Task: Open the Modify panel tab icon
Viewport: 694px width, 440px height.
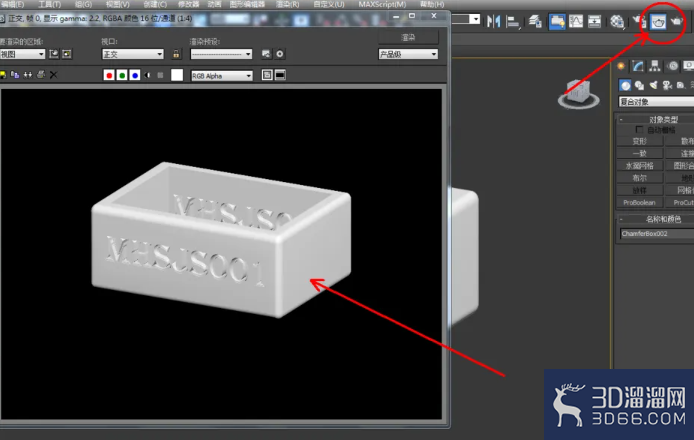Action: coord(638,66)
